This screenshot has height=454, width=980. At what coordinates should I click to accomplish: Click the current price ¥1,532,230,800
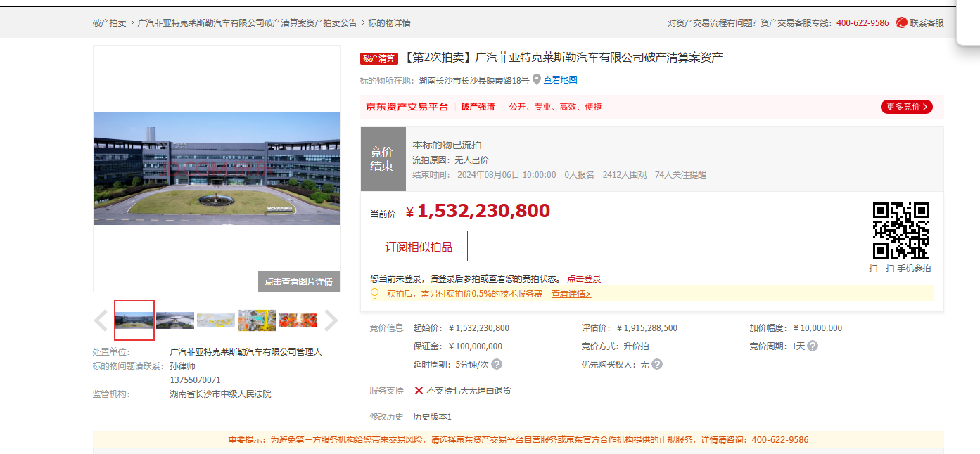478,211
